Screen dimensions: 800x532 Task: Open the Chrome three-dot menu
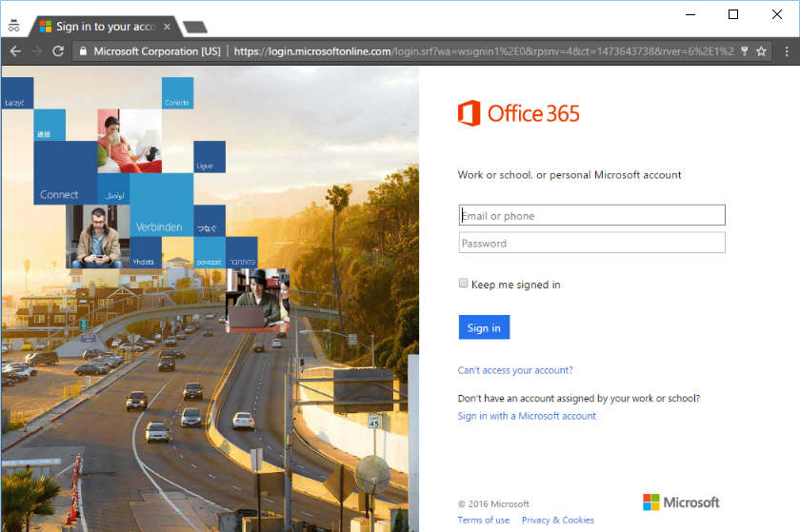pos(787,51)
